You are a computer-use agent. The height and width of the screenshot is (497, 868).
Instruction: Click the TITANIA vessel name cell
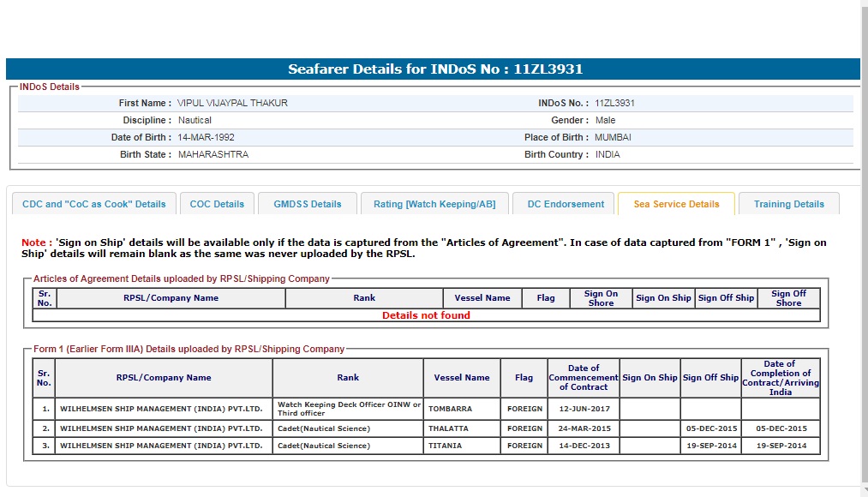pos(446,446)
